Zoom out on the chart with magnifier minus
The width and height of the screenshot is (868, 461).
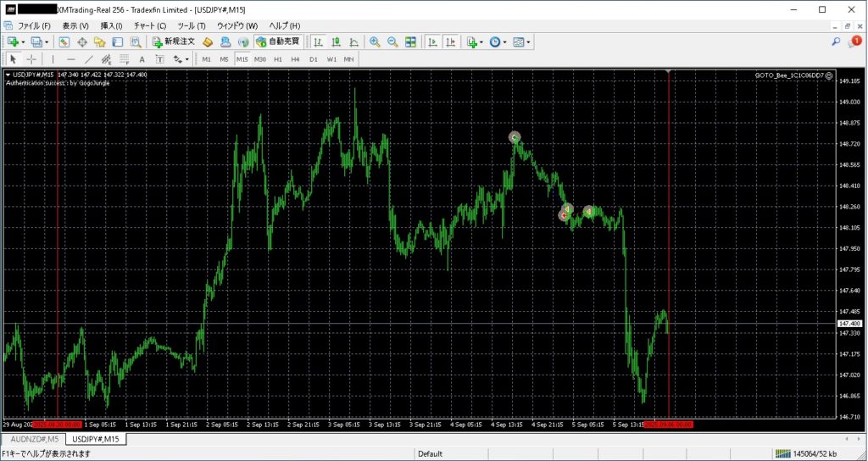[x=392, y=42]
